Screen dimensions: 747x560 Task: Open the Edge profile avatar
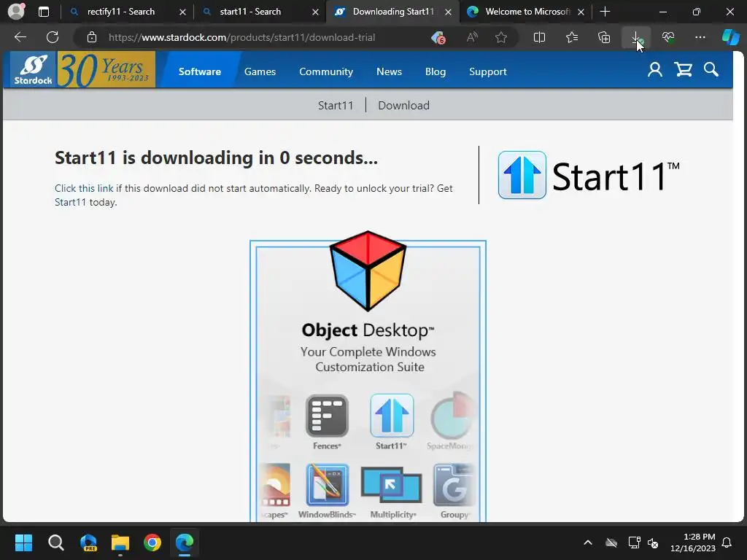[x=16, y=11]
